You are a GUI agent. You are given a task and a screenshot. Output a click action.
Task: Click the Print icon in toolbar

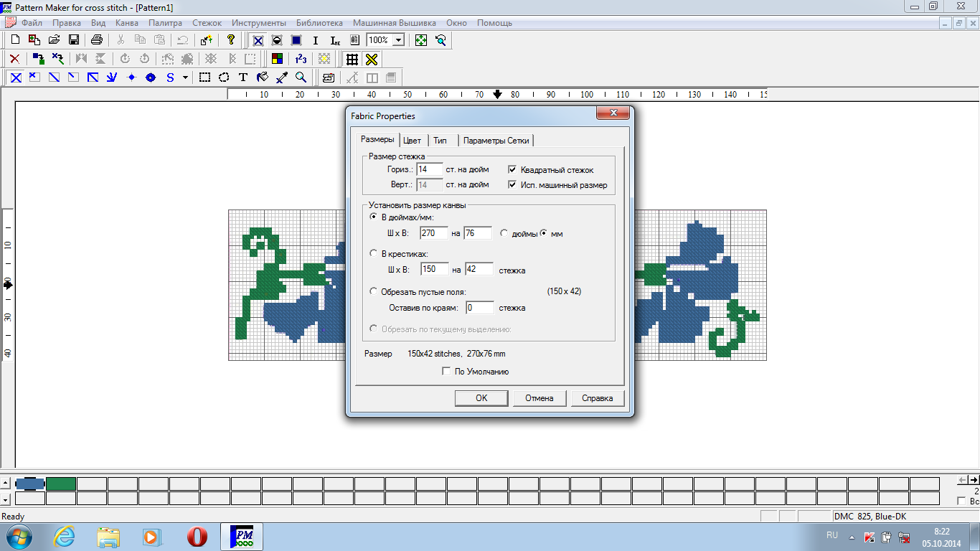click(x=97, y=40)
